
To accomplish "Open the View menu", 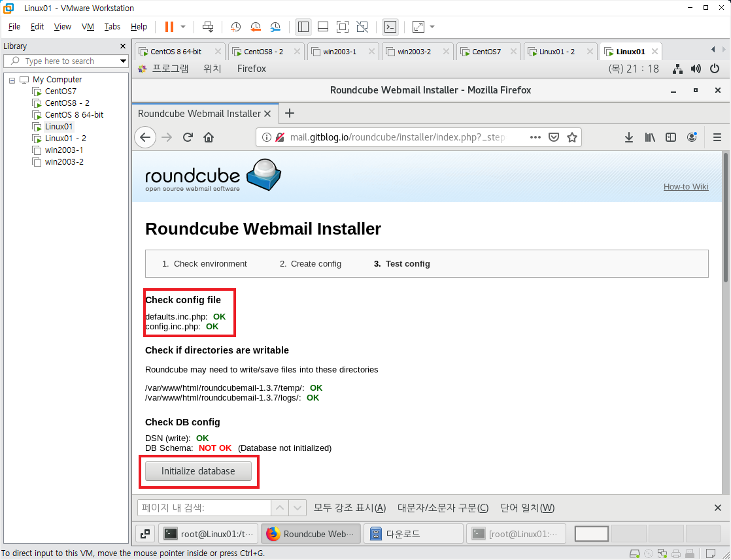I will 63,27.
